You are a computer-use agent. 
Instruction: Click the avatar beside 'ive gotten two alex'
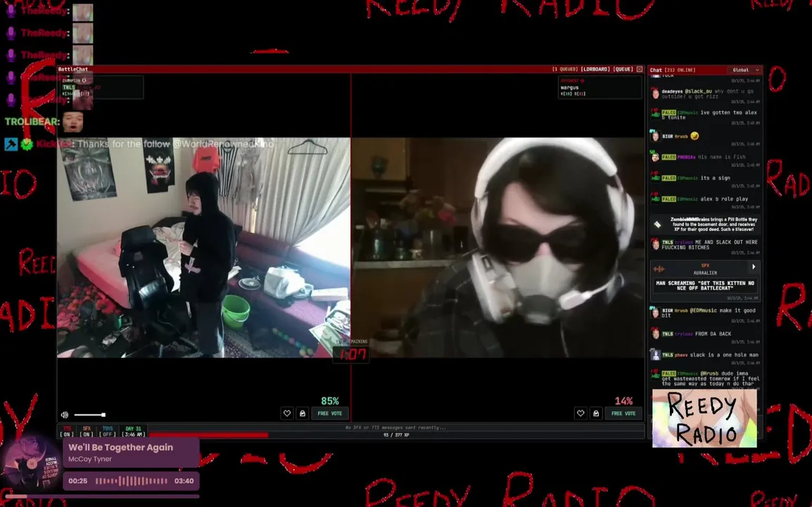coord(655,114)
